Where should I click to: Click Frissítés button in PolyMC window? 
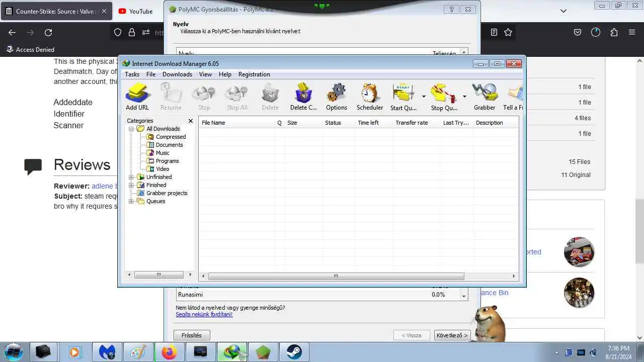click(x=192, y=335)
